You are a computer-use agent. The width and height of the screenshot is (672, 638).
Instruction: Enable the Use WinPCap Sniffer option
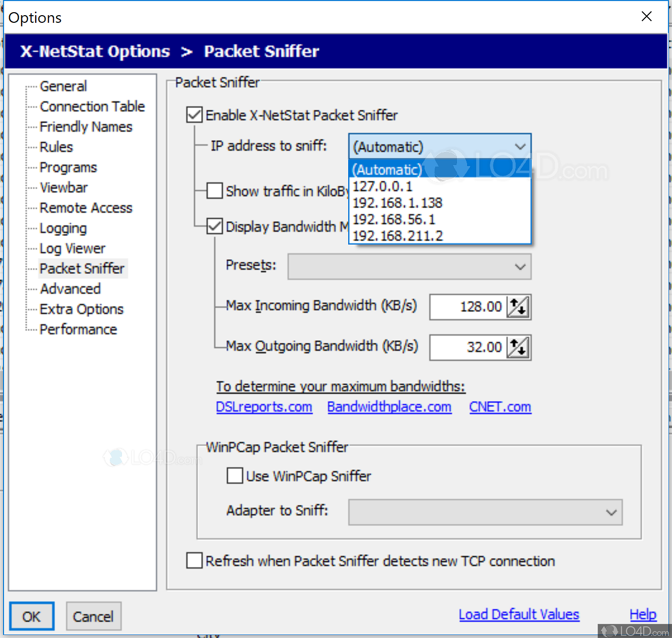pos(234,475)
